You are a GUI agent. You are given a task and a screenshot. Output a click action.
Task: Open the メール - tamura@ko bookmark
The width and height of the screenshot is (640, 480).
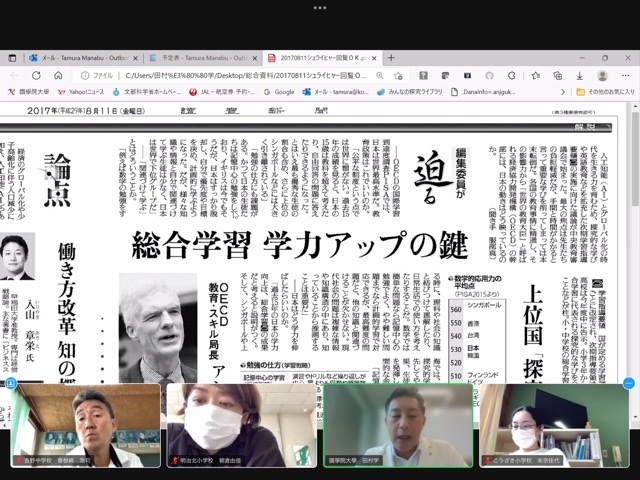pyautogui.click(x=336, y=92)
